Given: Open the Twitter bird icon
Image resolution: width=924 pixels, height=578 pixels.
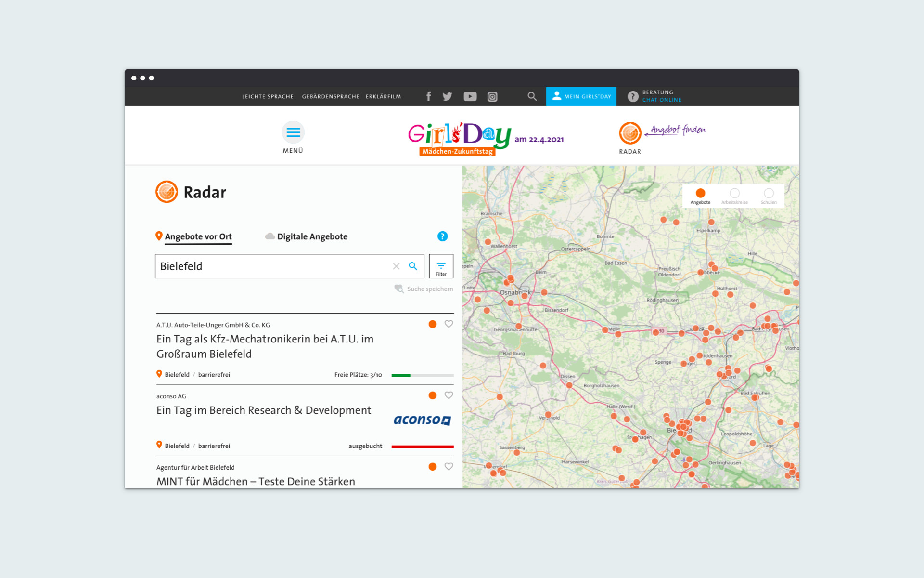Looking at the screenshot, I should pos(447,96).
